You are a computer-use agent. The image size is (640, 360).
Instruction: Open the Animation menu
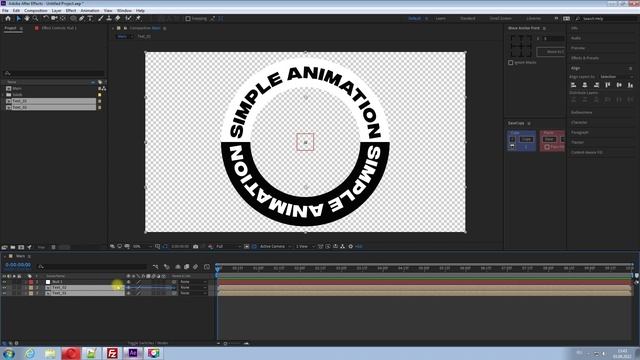[x=90, y=11]
